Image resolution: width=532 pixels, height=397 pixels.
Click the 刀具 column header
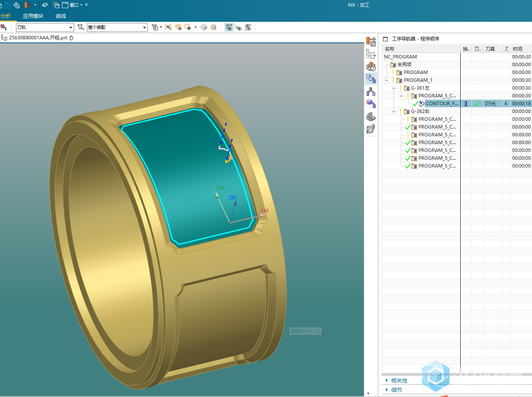click(x=490, y=49)
